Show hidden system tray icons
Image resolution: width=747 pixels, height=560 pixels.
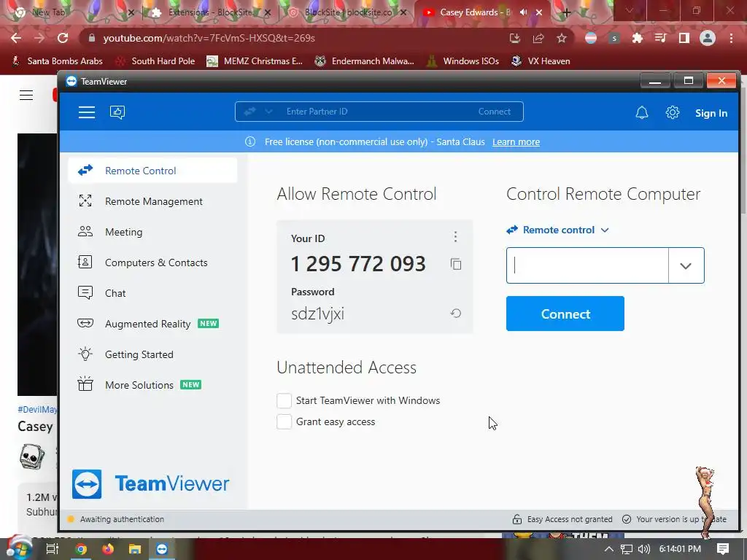click(609, 549)
